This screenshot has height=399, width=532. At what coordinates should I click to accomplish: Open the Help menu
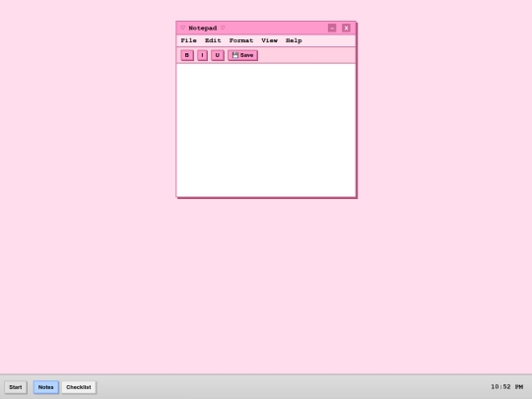[294, 40]
